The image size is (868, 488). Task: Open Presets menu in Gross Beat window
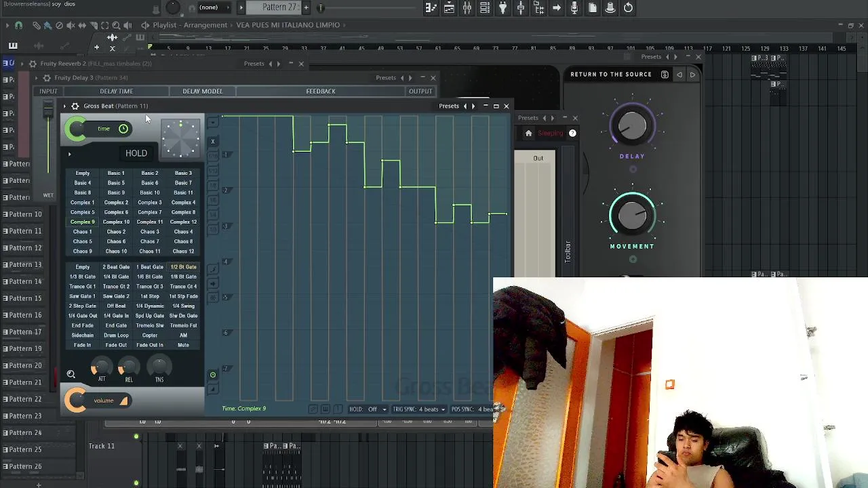coord(449,106)
